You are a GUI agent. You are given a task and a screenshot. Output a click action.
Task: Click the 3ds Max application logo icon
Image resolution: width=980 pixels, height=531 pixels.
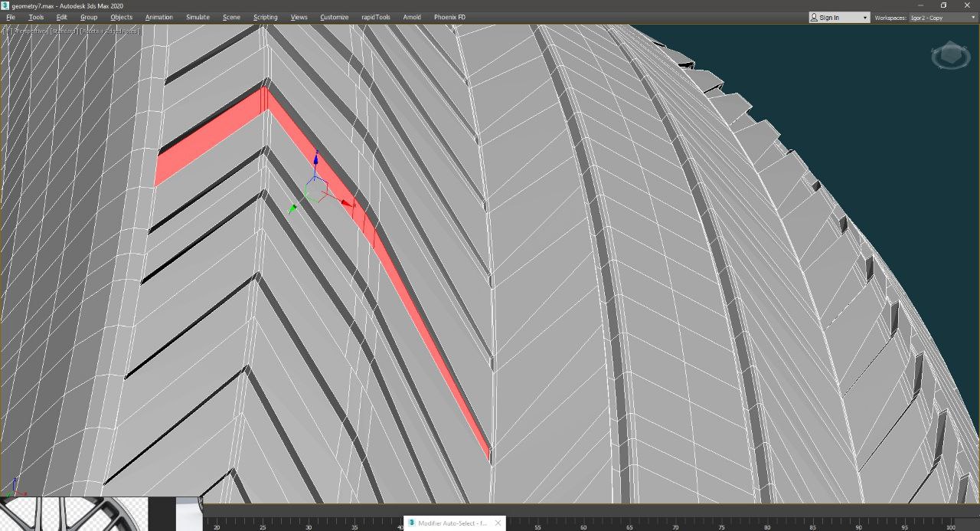(5, 5)
